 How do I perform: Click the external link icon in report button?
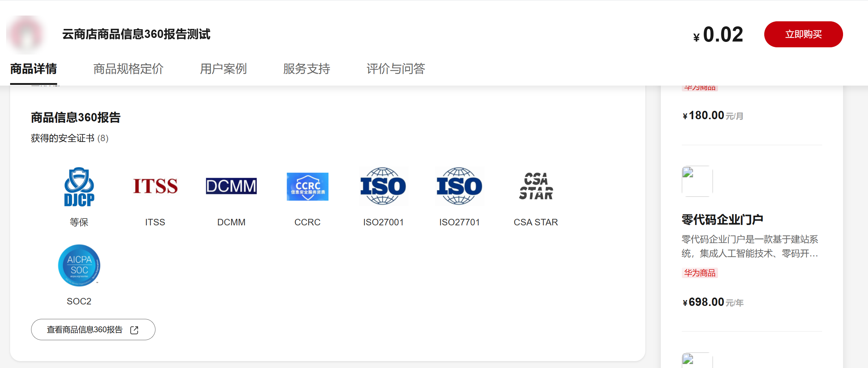click(134, 330)
